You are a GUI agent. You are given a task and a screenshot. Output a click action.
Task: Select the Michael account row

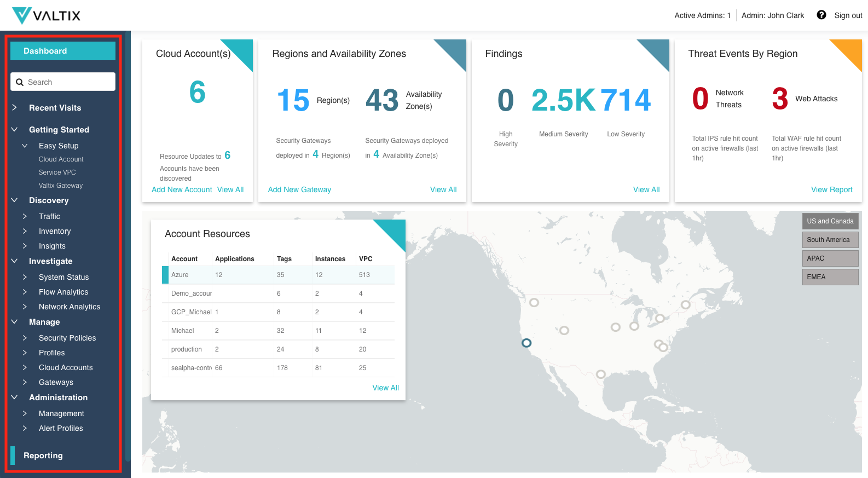tap(278, 331)
